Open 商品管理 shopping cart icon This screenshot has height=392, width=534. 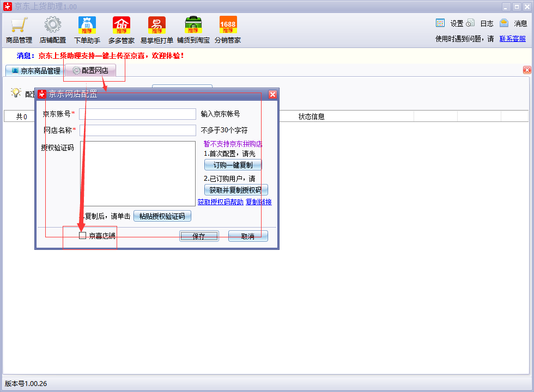pos(19,25)
